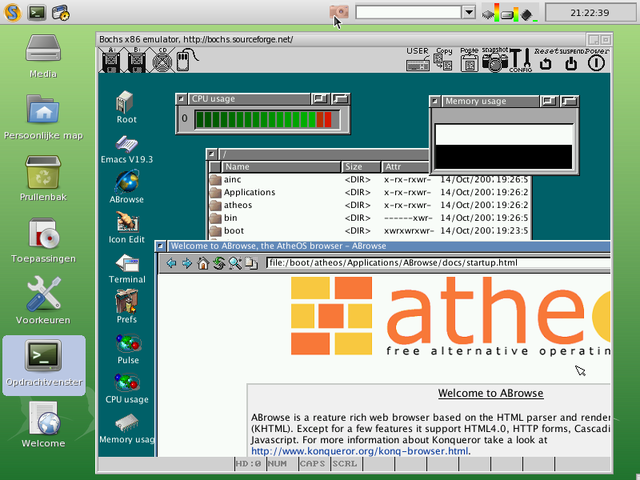This screenshot has width=640, height=480.
Task: Open AtheOS Terminal icon
Action: (x=127, y=269)
